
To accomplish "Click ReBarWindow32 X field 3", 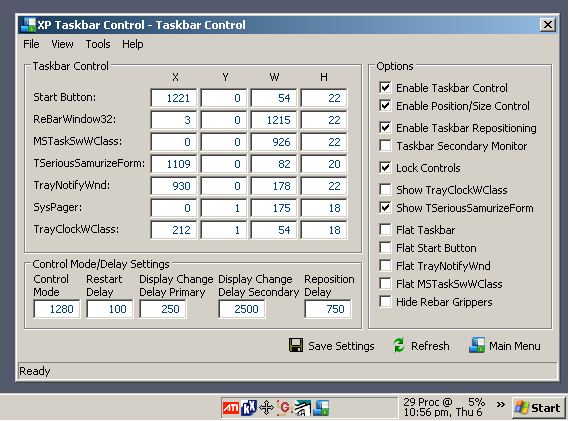I will click(x=174, y=120).
